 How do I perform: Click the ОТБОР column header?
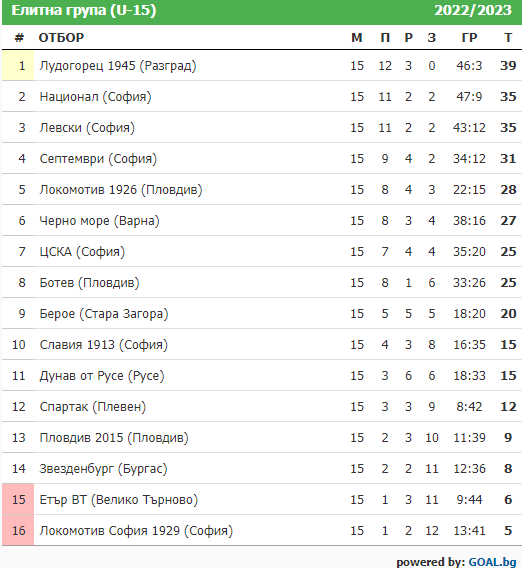pyautogui.click(x=61, y=38)
